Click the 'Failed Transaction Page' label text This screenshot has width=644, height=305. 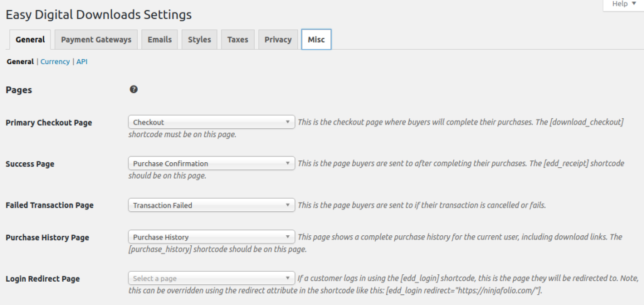tap(50, 205)
